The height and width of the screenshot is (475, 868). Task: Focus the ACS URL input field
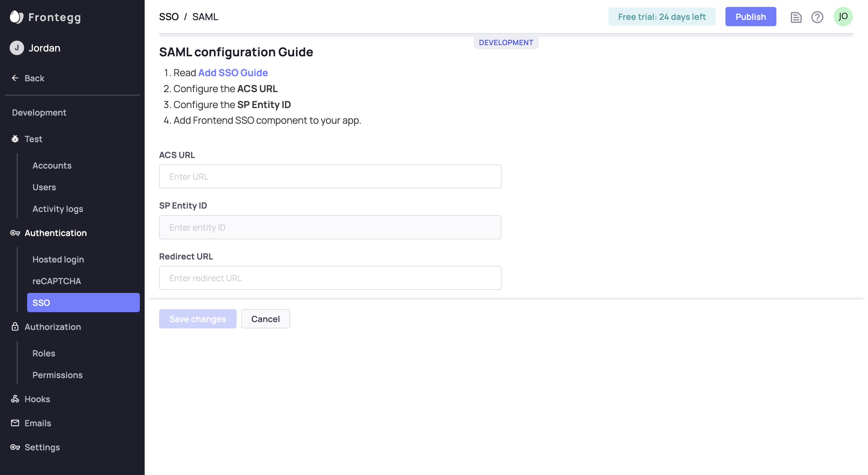(x=330, y=176)
